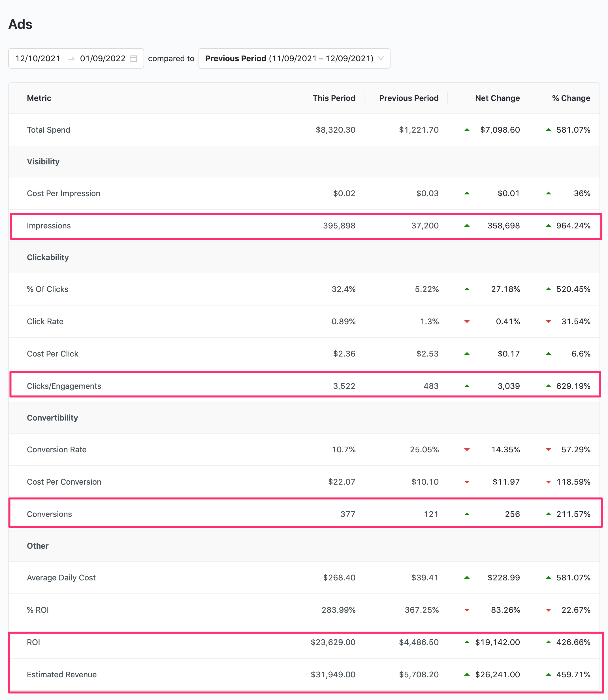The height and width of the screenshot is (700, 608).
Task: Click the Net Change column header
Action: 497,98
